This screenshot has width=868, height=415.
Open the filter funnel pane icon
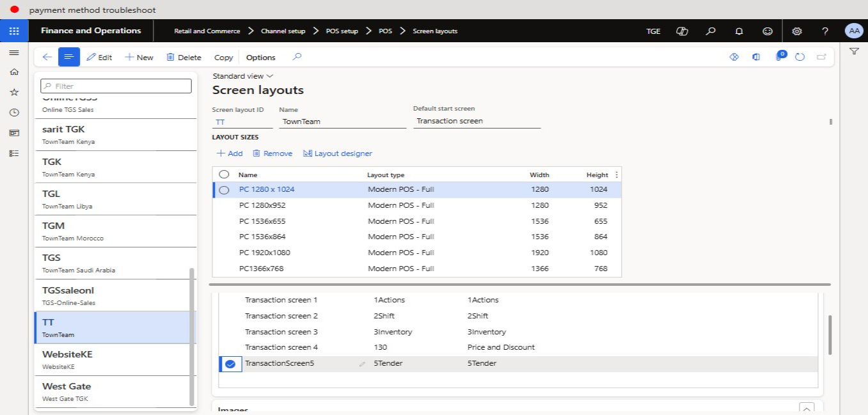click(x=854, y=51)
